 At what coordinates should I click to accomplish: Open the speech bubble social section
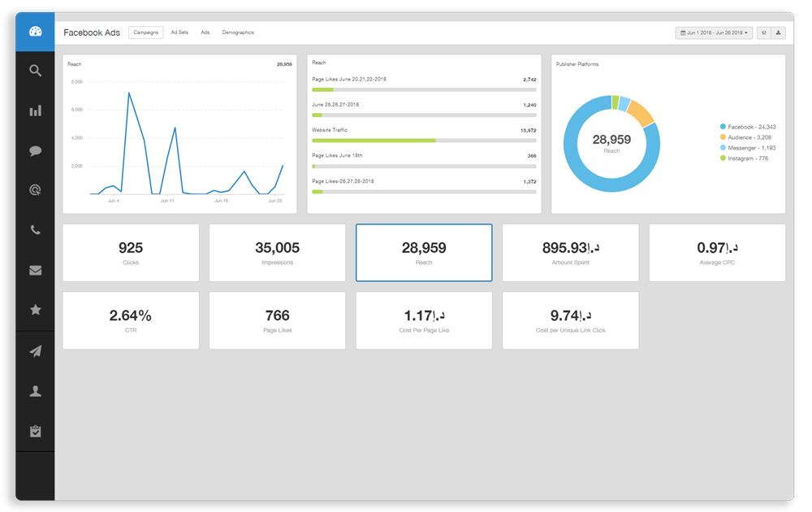(35, 151)
